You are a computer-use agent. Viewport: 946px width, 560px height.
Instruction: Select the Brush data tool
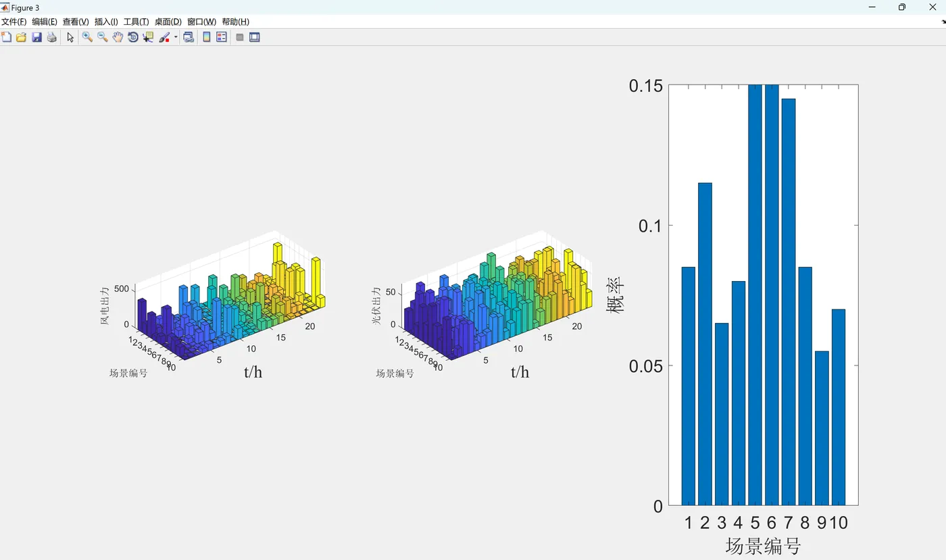click(164, 37)
